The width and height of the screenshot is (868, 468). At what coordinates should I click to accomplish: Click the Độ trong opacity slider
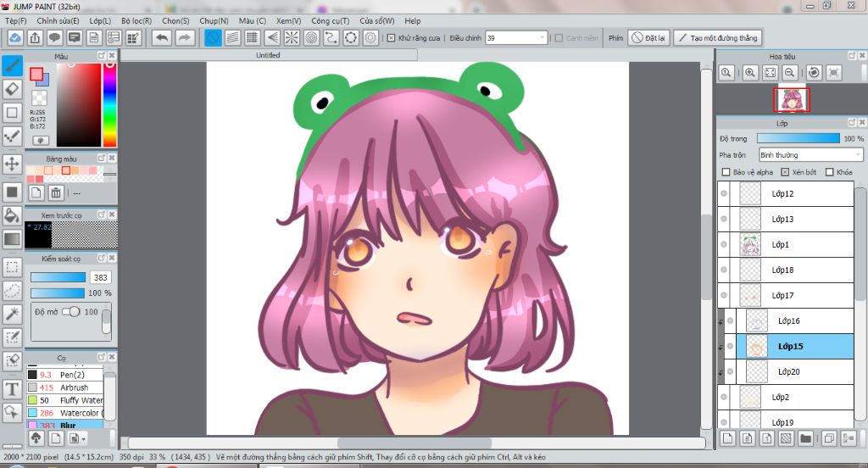point(798,138)
